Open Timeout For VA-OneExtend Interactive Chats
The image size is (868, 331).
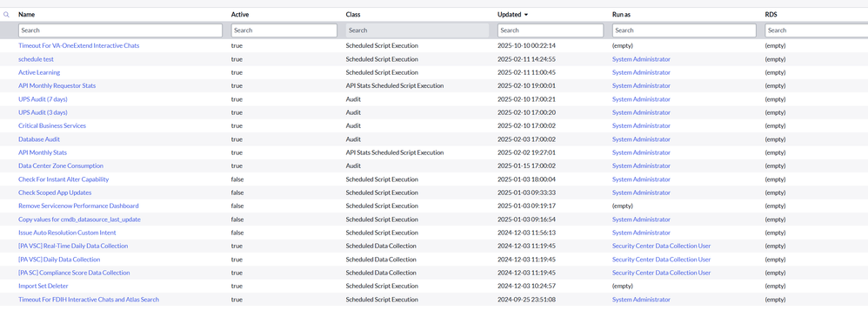(78, 45)
